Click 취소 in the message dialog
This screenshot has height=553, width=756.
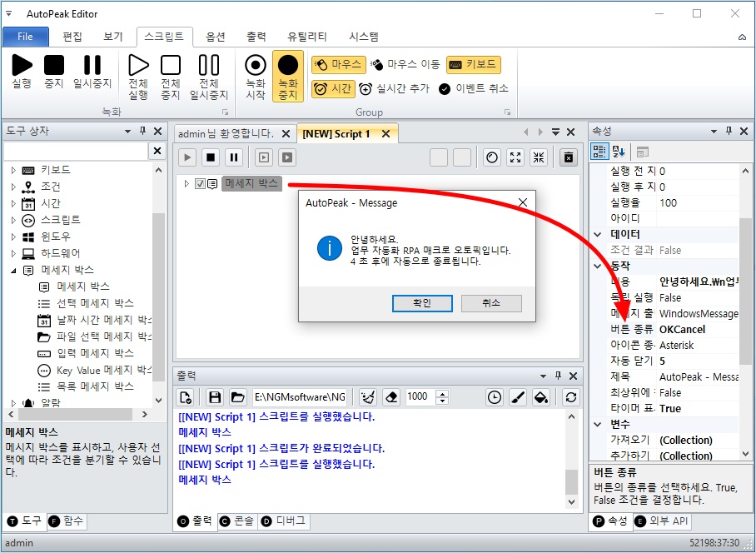(x=491, y=303)
